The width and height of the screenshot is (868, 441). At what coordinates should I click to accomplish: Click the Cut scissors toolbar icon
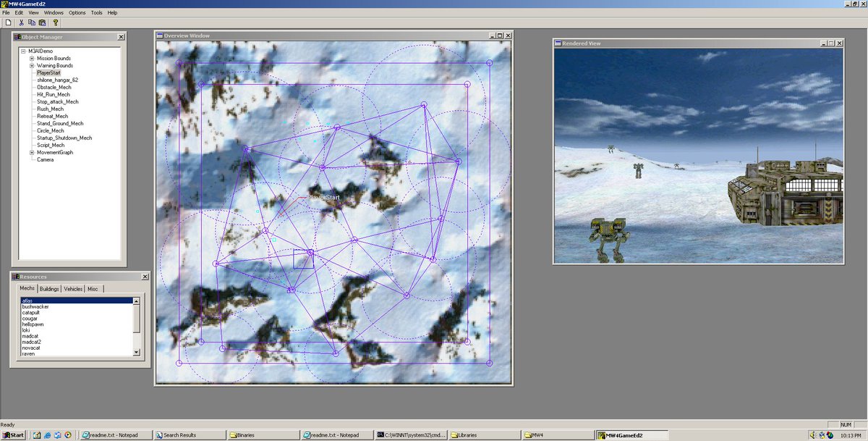[22, 22]
